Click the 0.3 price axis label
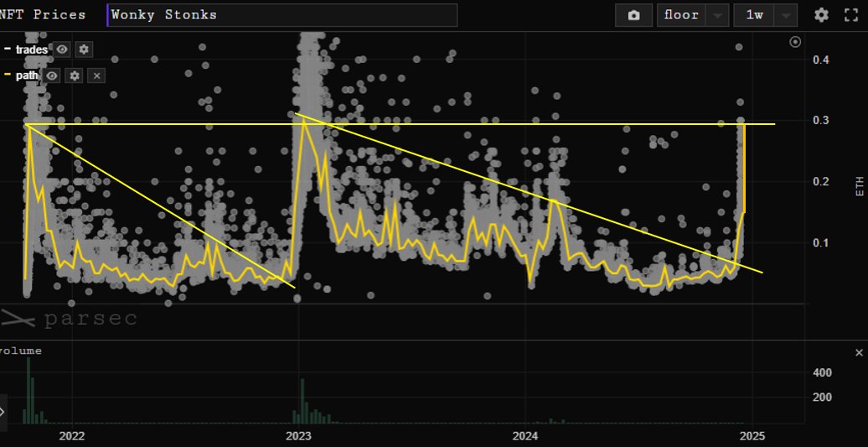Image resolution: width=868 pixels, height=447 pixels. coord(820,122)
